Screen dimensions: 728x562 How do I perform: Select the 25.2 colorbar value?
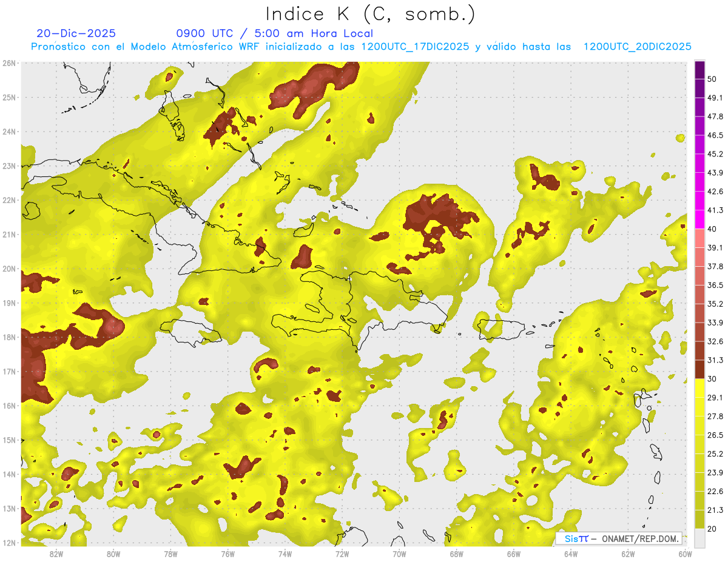point(715,454)
